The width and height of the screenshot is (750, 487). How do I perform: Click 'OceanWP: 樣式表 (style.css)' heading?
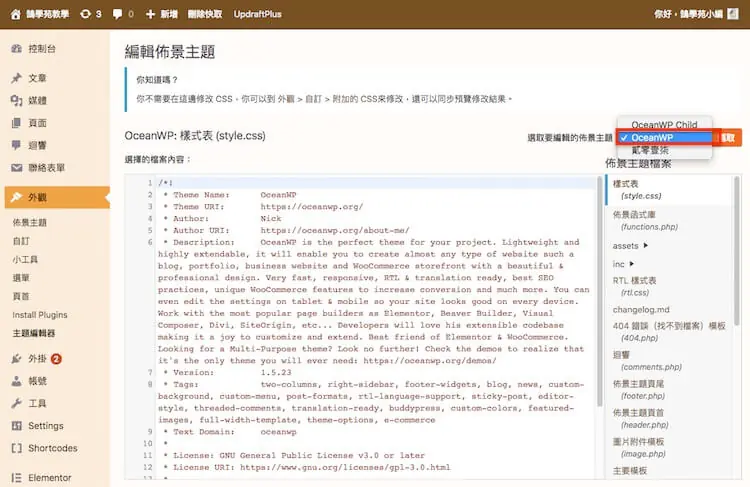[195, 136]
